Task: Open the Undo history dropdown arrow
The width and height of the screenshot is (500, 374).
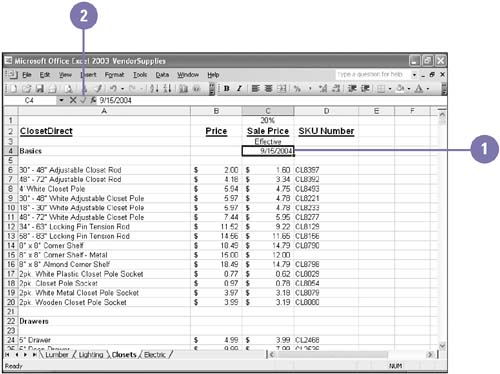Action: pos(122,89)
